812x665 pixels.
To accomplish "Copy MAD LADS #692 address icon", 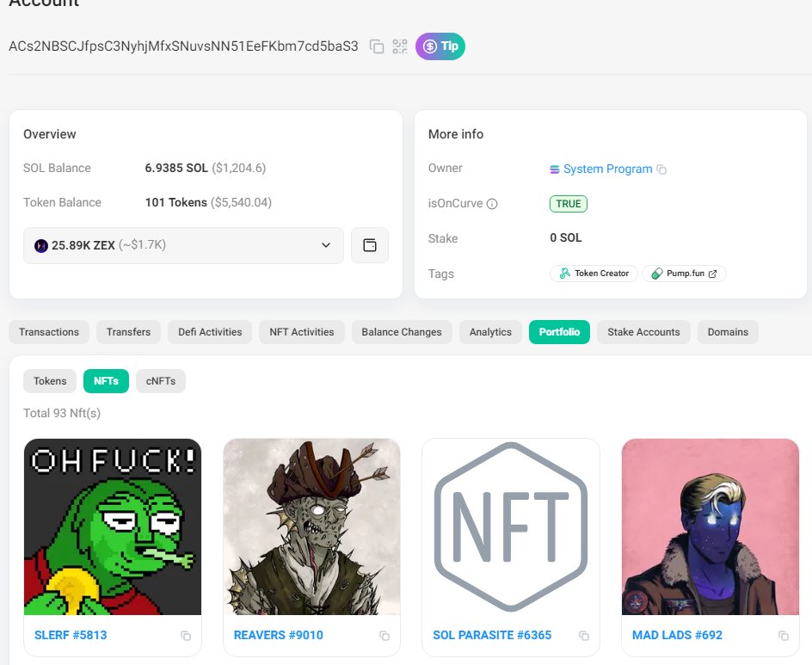I will pyautogui.click(x=783, y=636).
